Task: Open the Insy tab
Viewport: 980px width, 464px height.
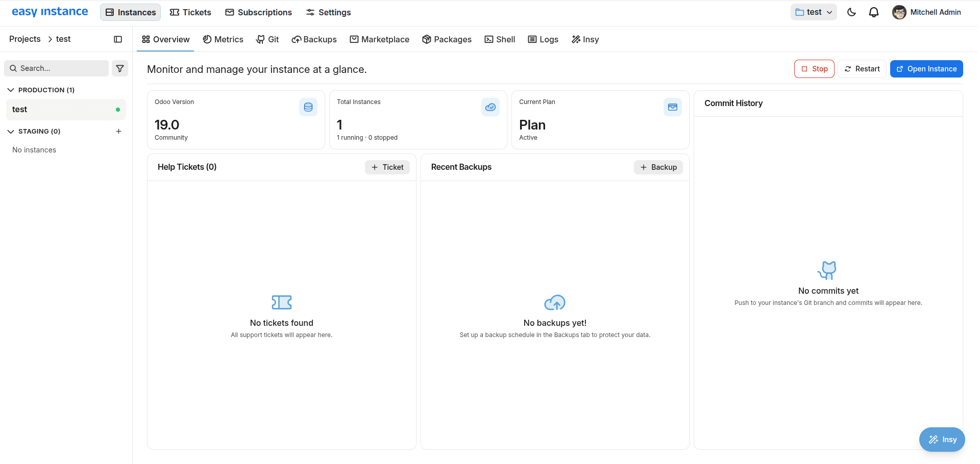Action: tap(585, 39)
